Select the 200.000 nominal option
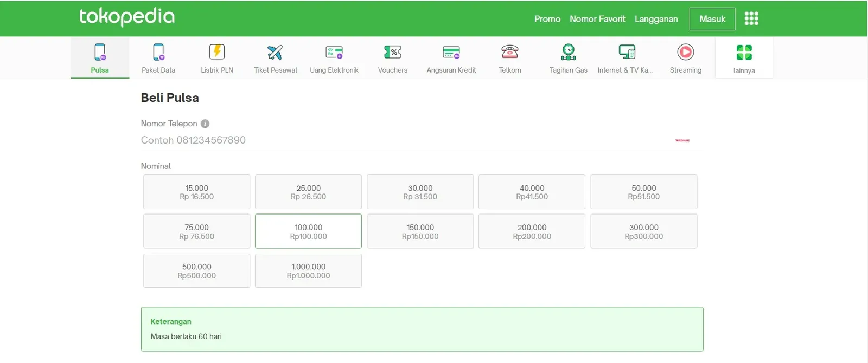This screenshot has height=363, width=868. tap(532, 231)
